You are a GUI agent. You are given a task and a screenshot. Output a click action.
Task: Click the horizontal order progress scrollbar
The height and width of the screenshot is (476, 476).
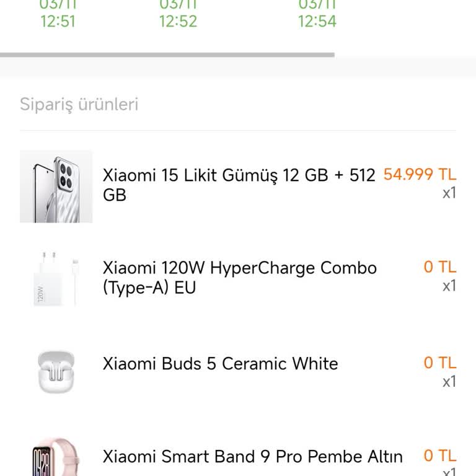[x=167, y=55]
